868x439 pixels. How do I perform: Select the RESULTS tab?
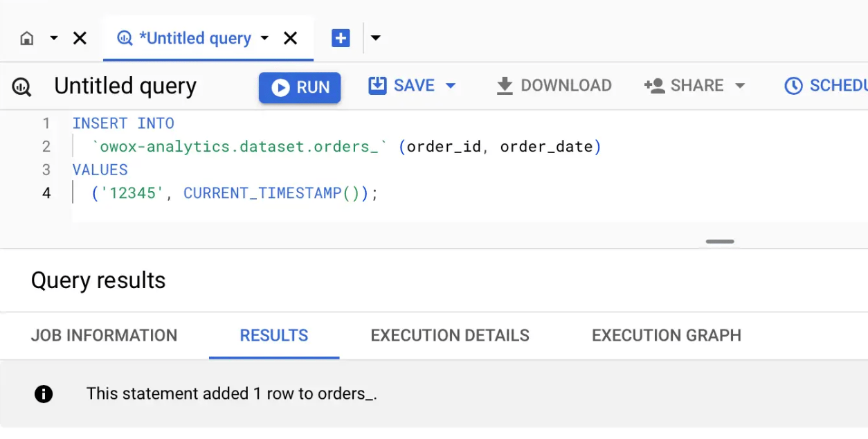tap(274, 335)
